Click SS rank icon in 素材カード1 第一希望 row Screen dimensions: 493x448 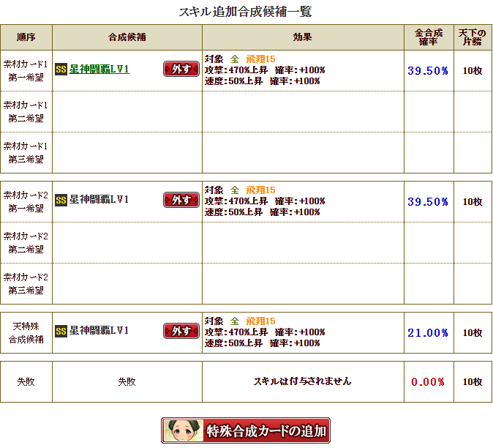61,70
